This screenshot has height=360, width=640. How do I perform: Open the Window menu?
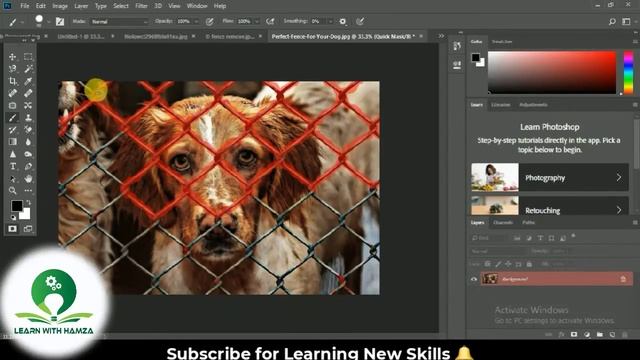coord(197,6)
